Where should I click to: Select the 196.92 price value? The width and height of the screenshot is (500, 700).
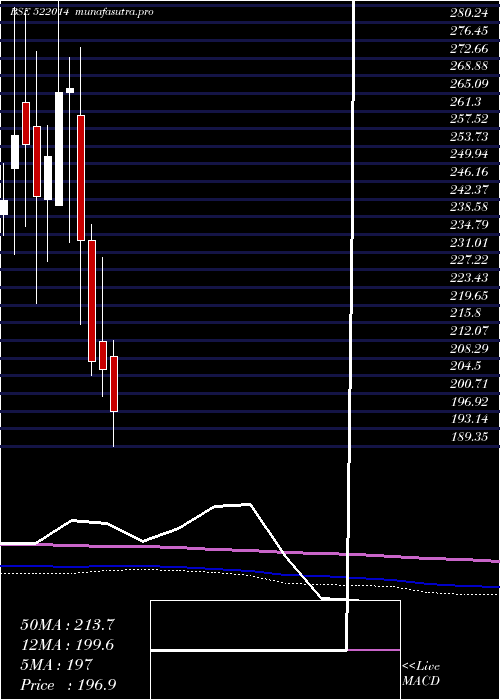coord(469,402)
